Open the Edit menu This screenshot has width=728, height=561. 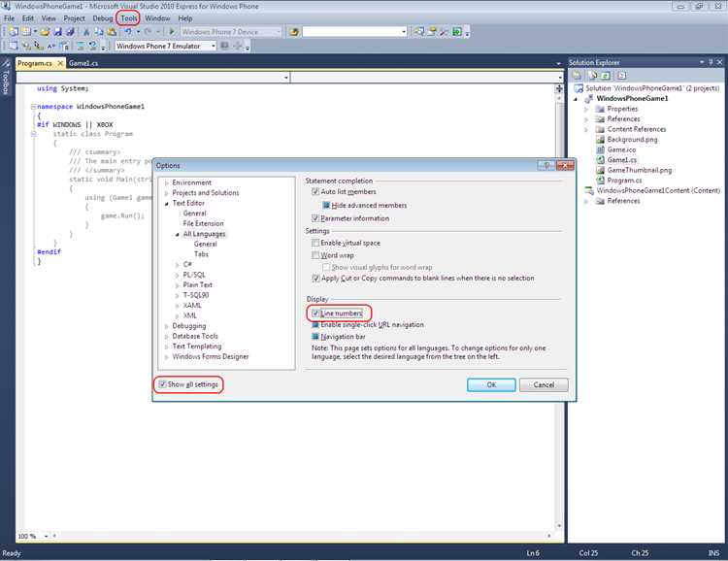[x=28, y=18]
